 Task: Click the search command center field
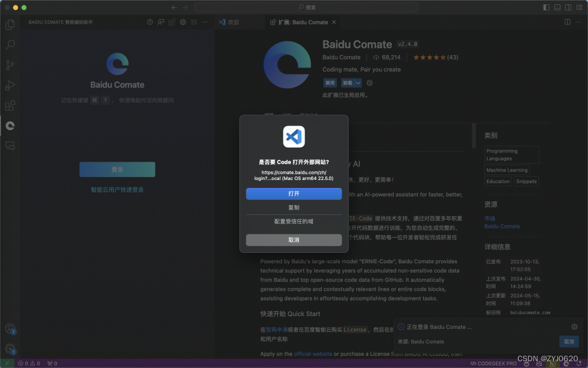306,7
